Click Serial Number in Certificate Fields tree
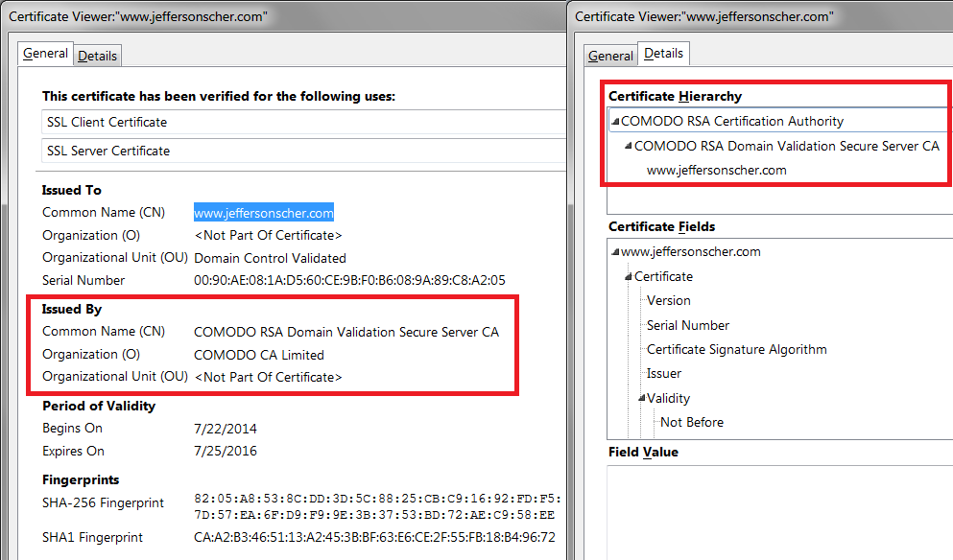Screen dimensions: 953x560 (x=688, y=325)
